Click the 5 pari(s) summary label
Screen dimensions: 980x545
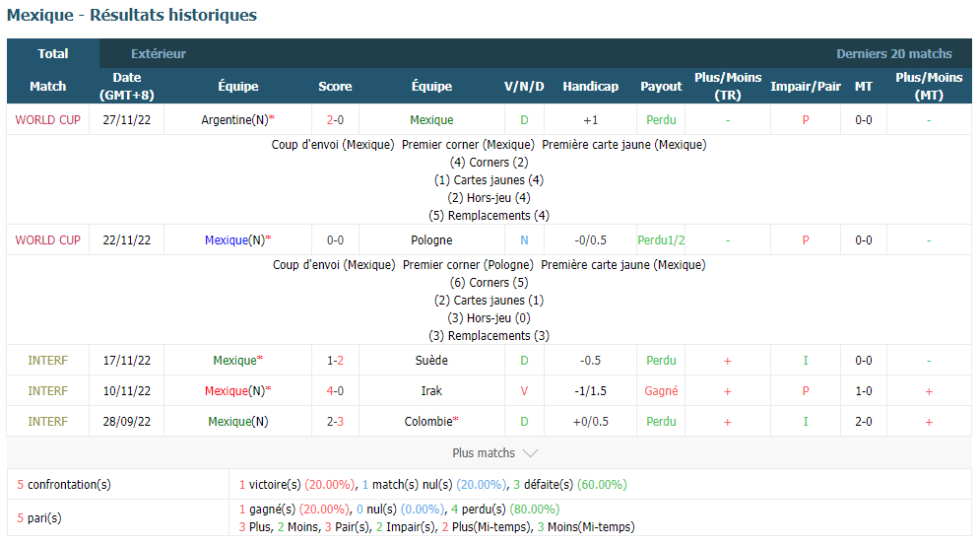(39, 518)
